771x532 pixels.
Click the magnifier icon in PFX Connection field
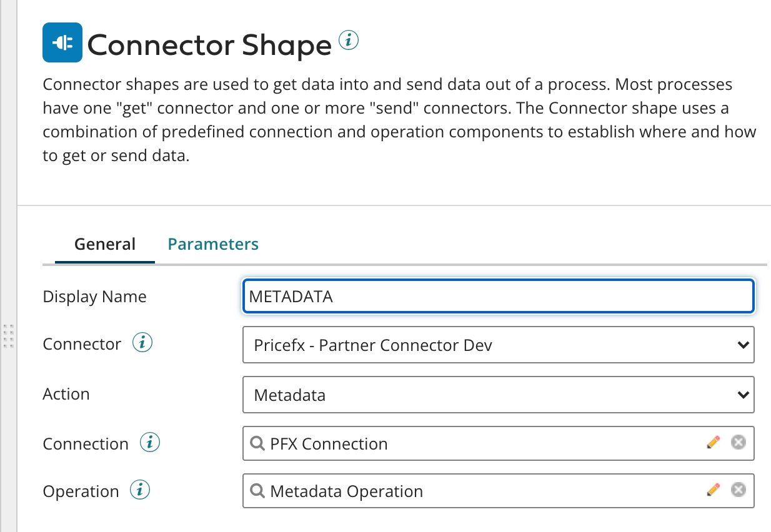tap(257, 443)
